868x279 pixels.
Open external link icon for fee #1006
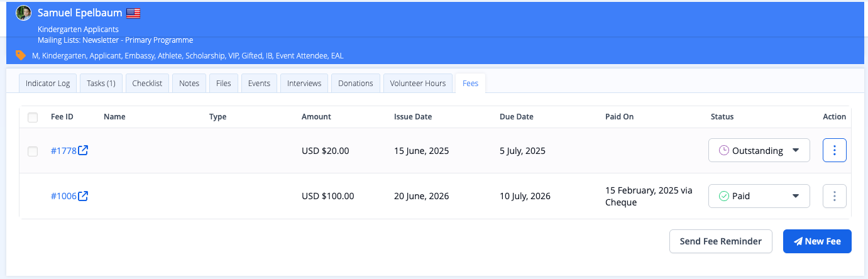point(83,196)
